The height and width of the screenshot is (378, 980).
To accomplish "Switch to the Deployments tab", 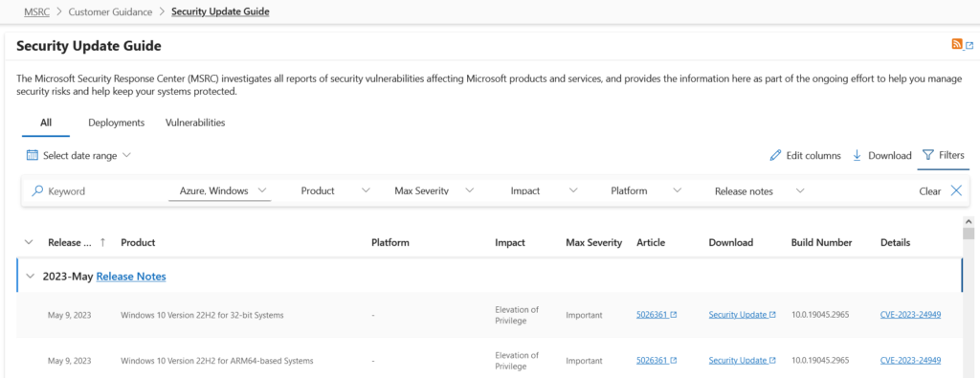I will point(116,123).
